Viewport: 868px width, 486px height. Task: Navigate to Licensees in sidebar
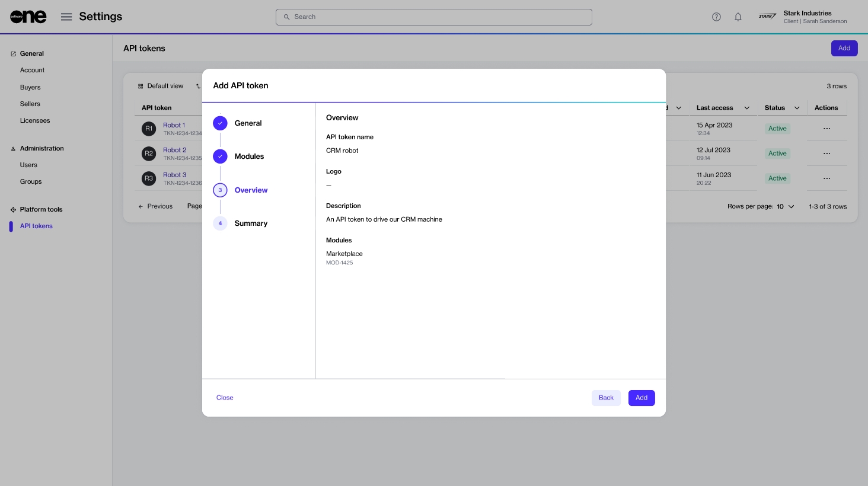pyautogui.click(x=35, y=120)
